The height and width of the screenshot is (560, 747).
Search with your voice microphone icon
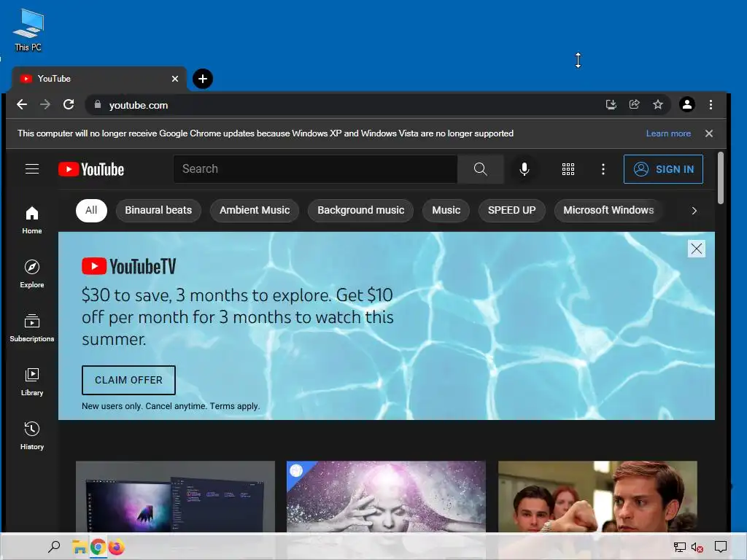(525, 169)
